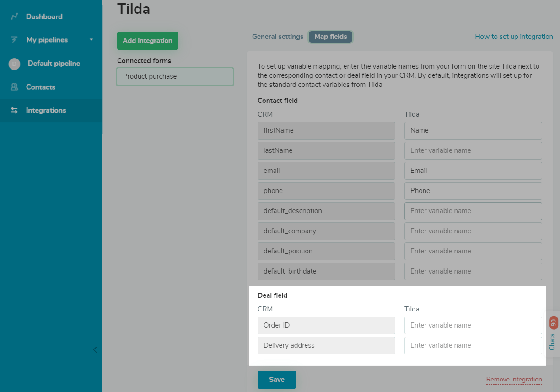This screenshot has width=560, height=392.
Task: Click the Default pipeline avatar circle
Action: coord(14,64)
